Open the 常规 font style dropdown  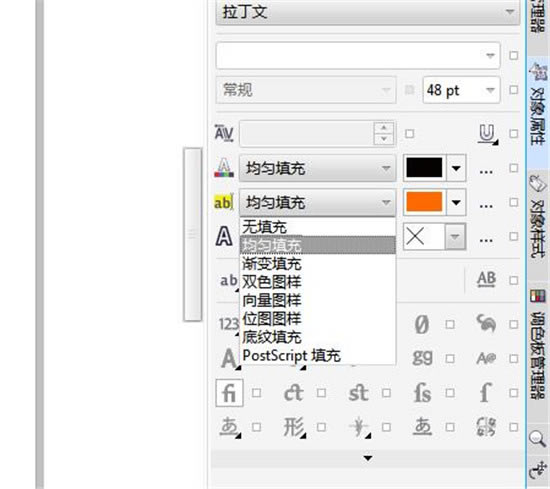(306, 90)
